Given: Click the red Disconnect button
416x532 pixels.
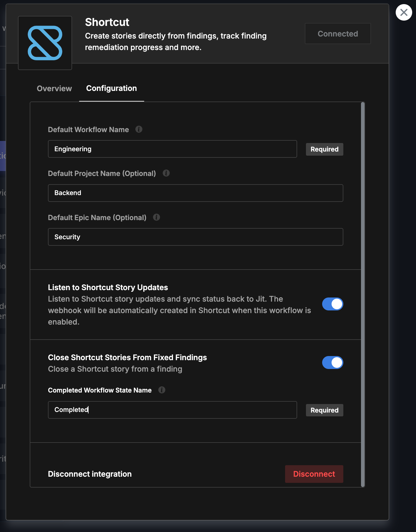Looking at the screenshot, I should point(314,474).
